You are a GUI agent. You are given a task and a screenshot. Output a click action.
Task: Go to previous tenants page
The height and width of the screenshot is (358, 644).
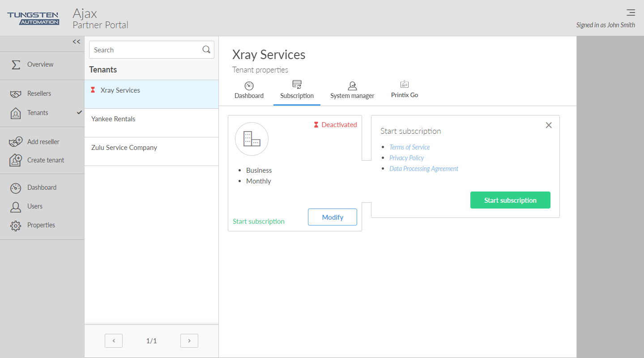click(114, 341)
